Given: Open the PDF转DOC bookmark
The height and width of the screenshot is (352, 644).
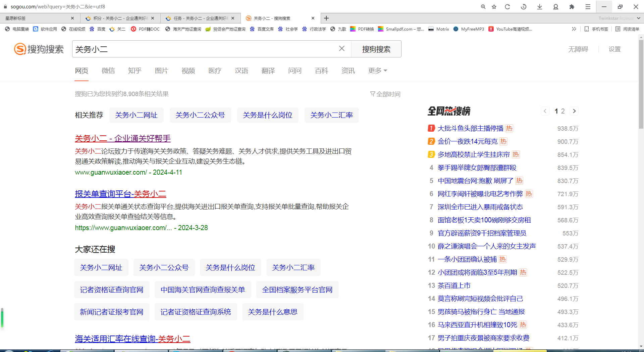Looking at the screenshot, I should [x=146, y=29].
